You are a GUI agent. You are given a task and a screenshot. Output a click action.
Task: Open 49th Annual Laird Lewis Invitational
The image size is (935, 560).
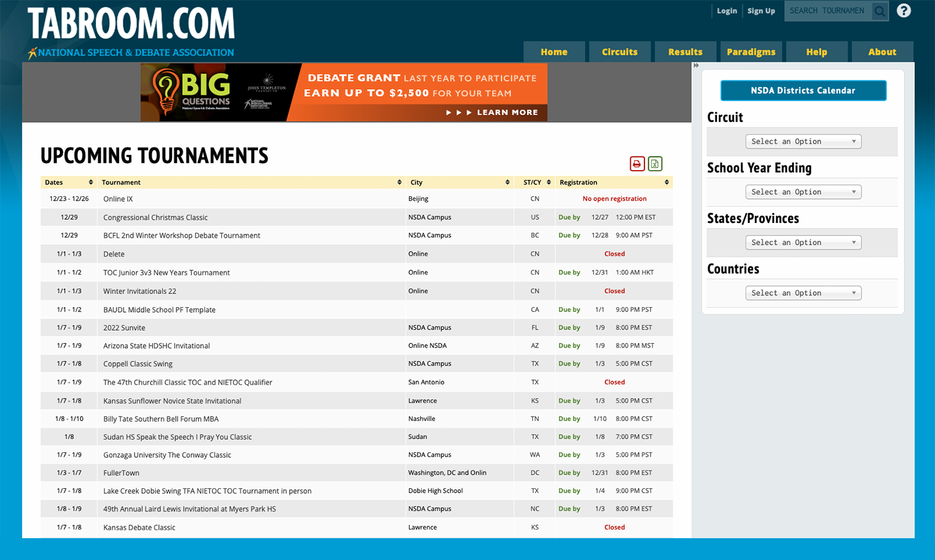(189, 509)
